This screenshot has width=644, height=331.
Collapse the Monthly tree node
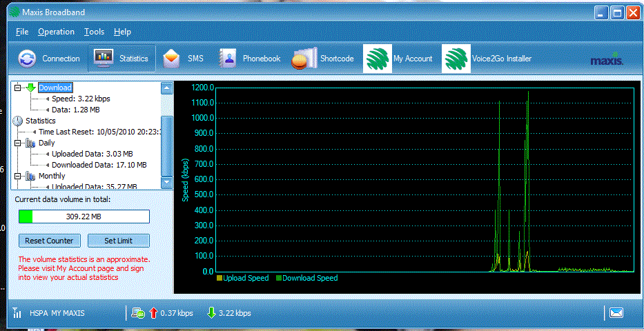coord(17,176)
